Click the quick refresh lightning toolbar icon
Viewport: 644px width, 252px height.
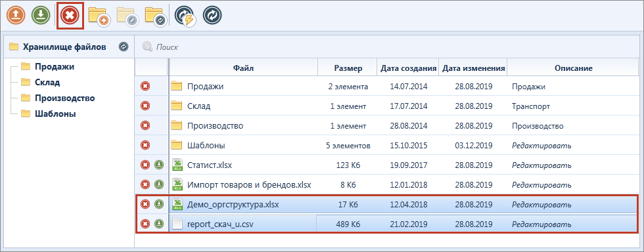tap(185, 16)
